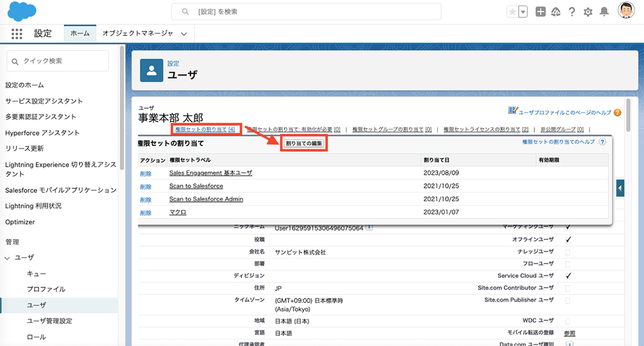This screenshot has width=644, height=346.
Task: Open Lightning Experience 切り替えアシスタント
Action: (x=61, y=169)
